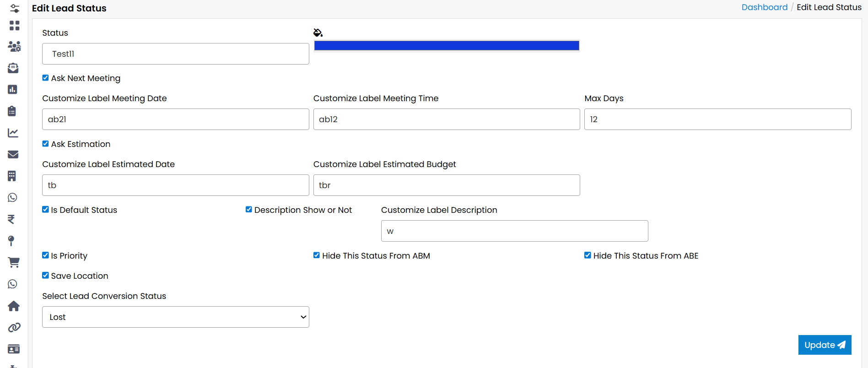Uncheck the Save Location checkbox
The image size is (868, 368).
pyautogui.click(x=45, y=276)
